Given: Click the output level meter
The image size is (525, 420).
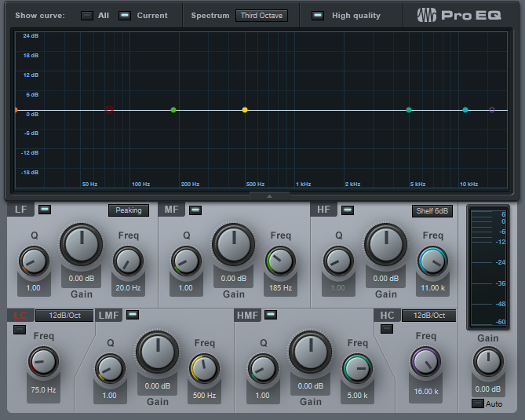Looking at the screenshot, I should [488, 267].
